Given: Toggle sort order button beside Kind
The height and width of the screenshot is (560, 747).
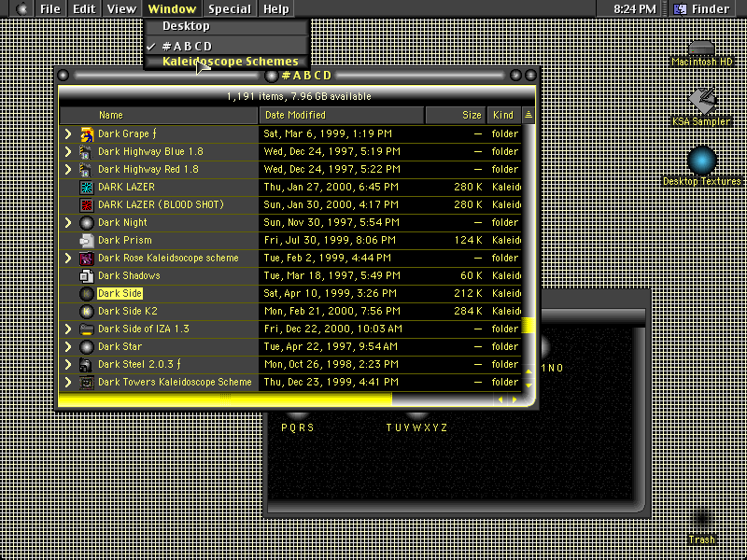Looking at the screenshot, I should [529, 115].
